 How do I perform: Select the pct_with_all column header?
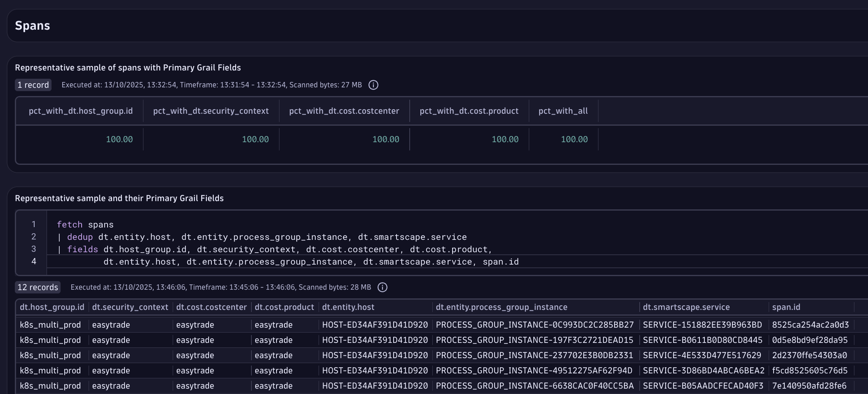[563, 111]
